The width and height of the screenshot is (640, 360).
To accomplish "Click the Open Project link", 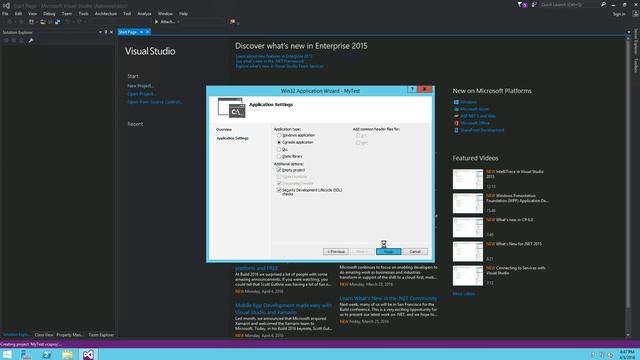I will (142, 94).
